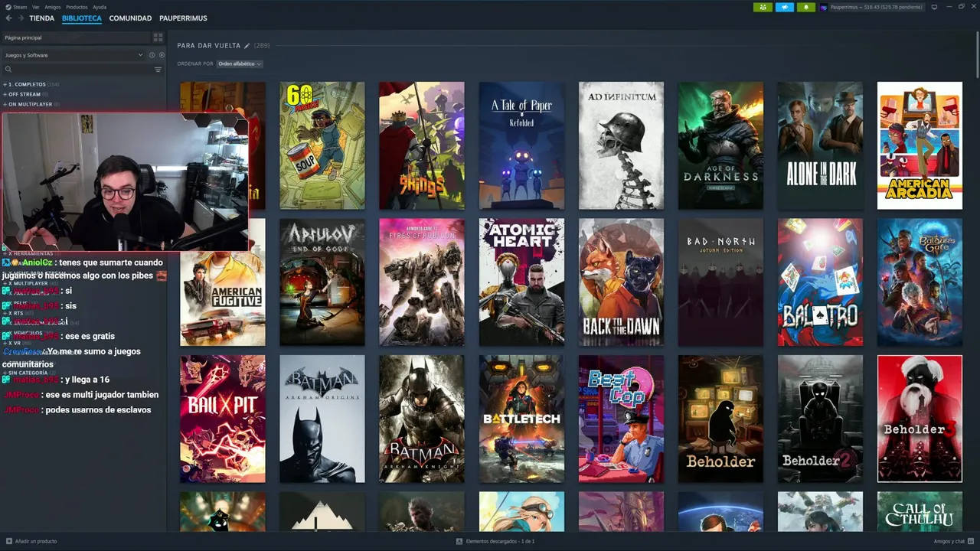Select the 60 Parsecs game cover
980x551 pixels.
click(322, 145)
